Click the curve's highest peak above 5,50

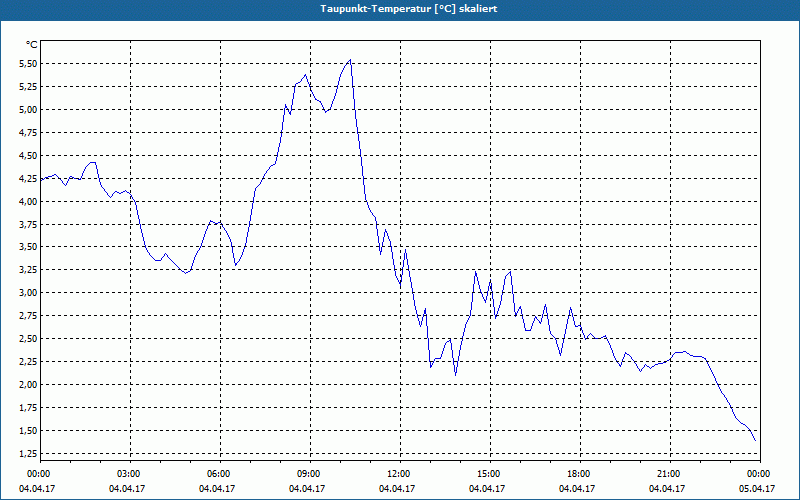point(350,60)
